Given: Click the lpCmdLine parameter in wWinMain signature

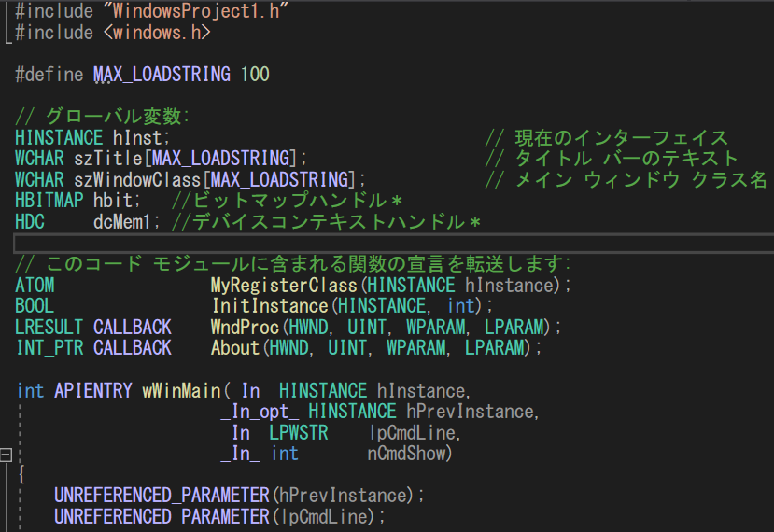Looking at the screenshot, I should point(412,433).
